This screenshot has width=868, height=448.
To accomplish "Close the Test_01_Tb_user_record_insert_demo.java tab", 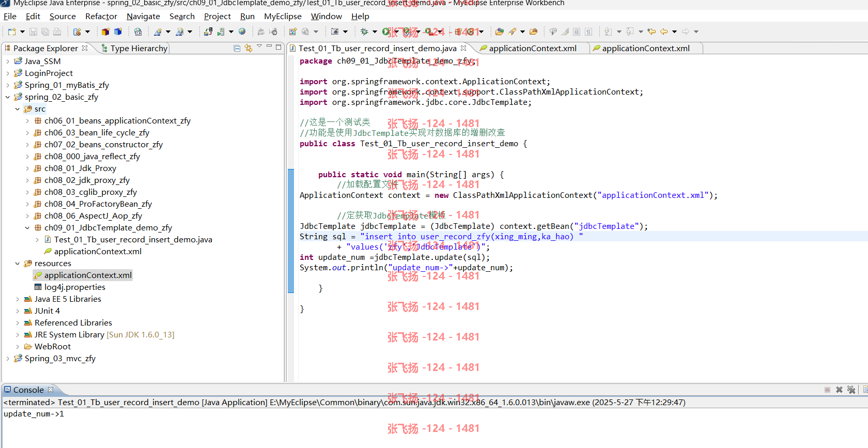I will point(463,48).
